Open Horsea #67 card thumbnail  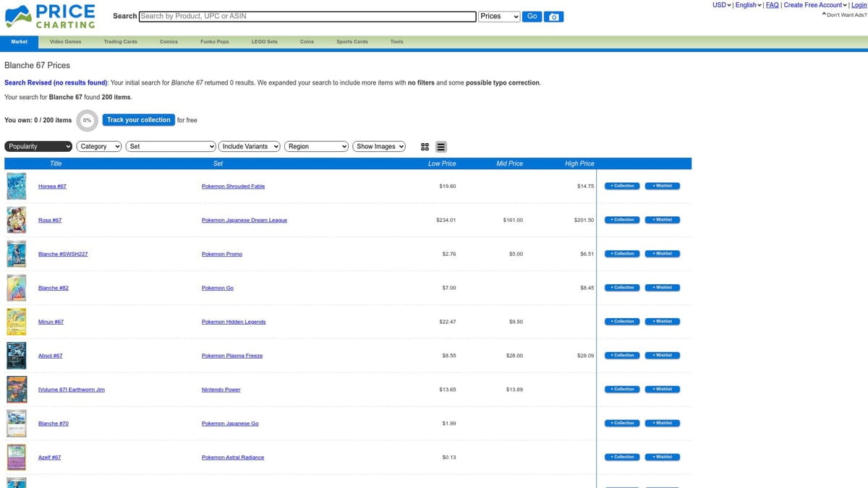point(16,187)
